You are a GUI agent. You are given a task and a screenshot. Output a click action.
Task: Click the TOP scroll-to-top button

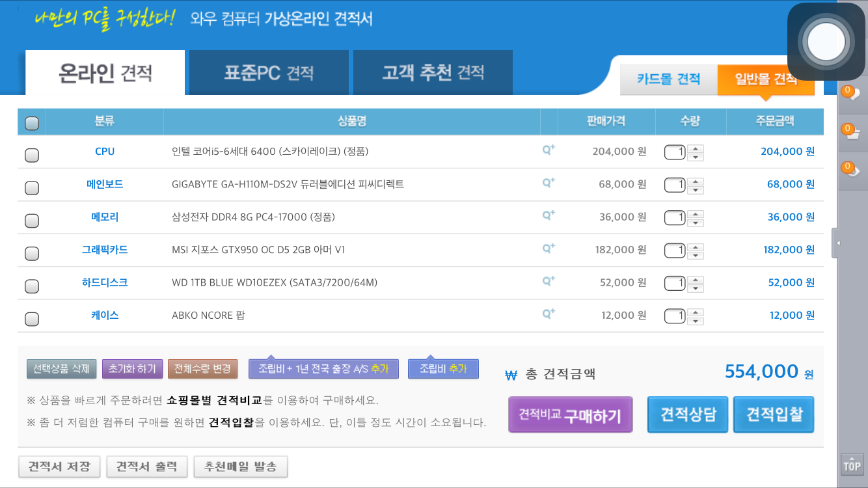click(852, 465)
